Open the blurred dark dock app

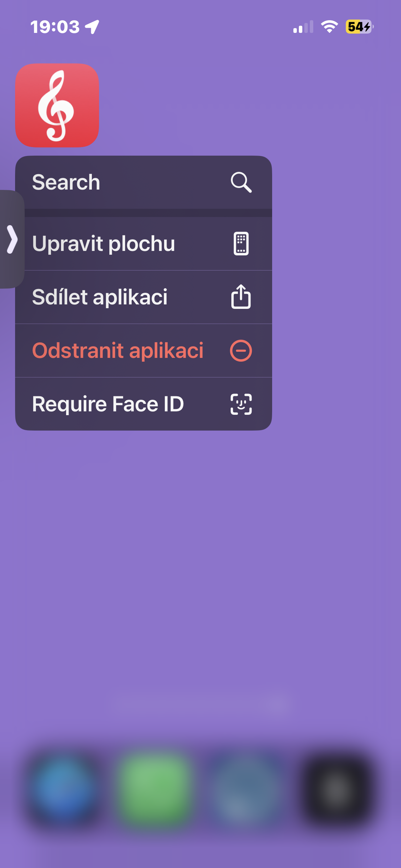[338, 788]
